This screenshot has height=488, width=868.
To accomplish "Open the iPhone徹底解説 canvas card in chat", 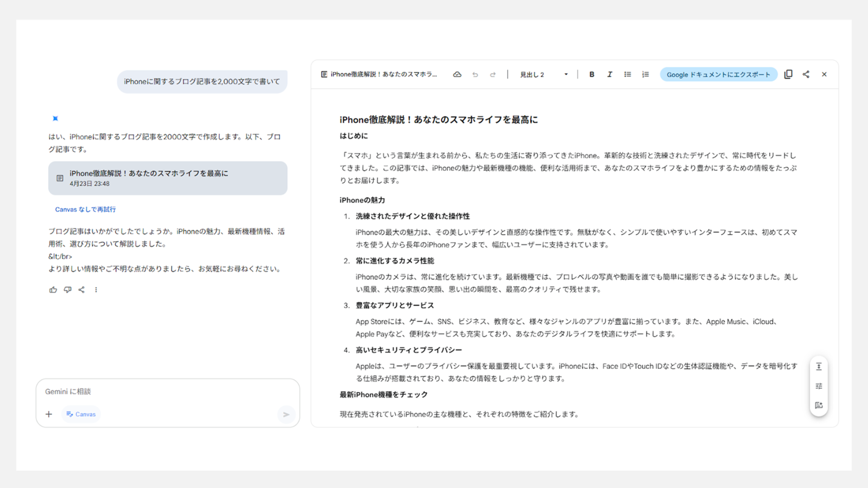I will click(x=168, y=178).
